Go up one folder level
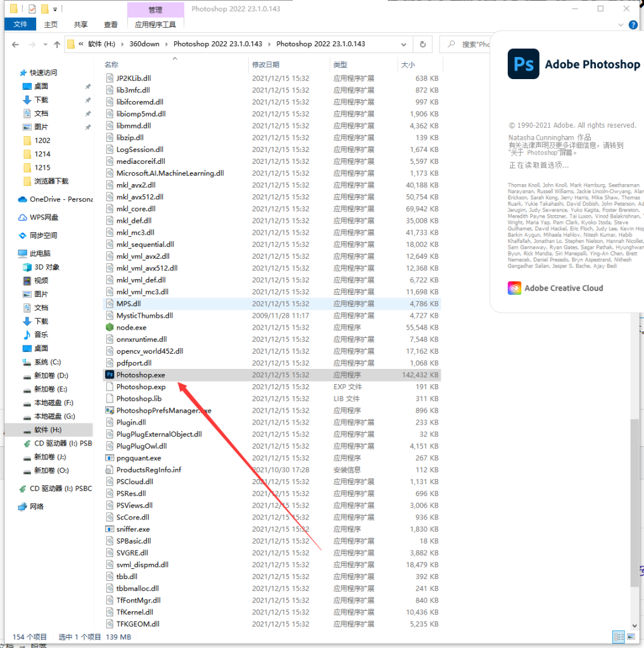 point(57,44)
